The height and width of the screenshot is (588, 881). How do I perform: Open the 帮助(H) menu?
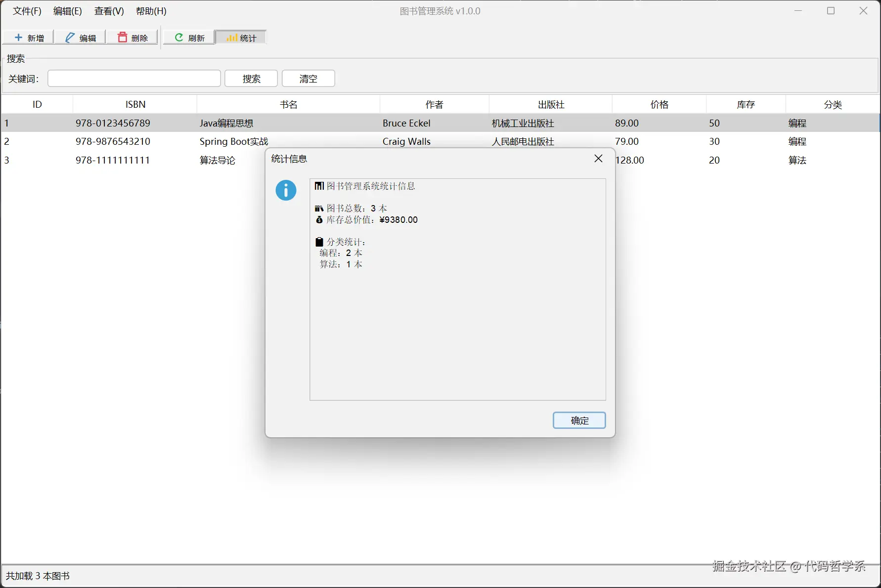(150, 11)
